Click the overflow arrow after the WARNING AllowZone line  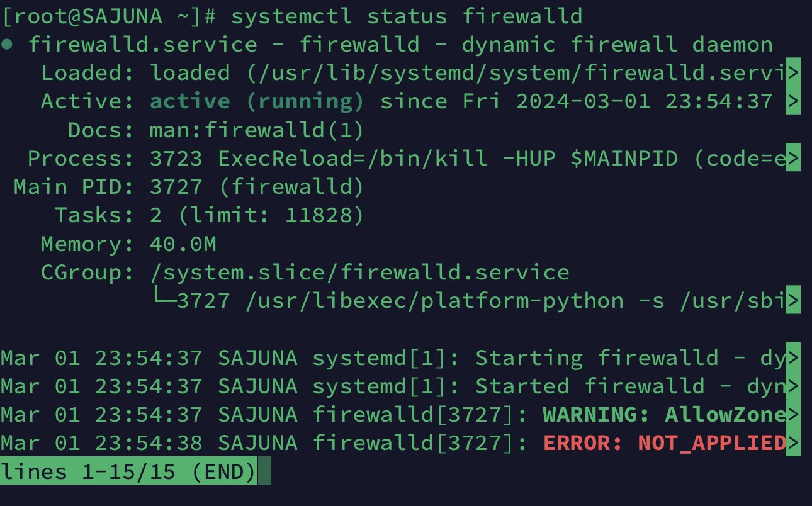click(x=793, y=414)
